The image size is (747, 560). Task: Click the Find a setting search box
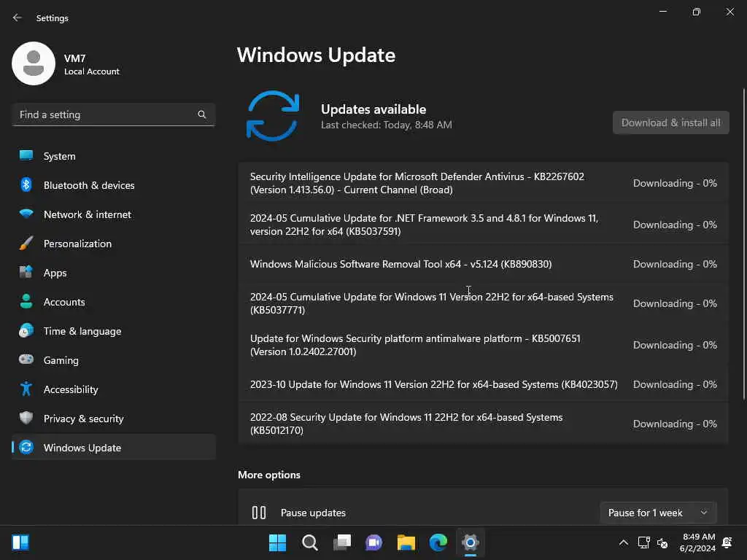113,114
